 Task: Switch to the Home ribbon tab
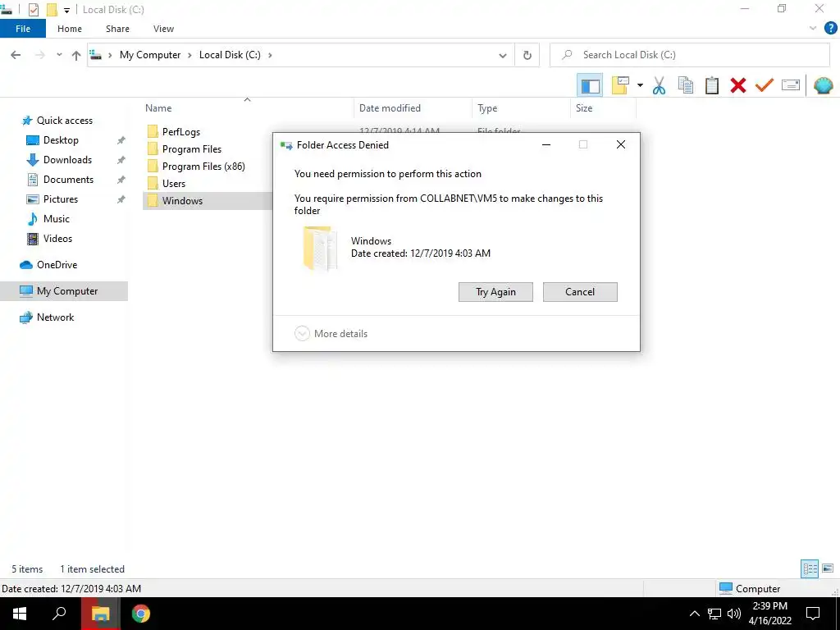coord(70,29)
